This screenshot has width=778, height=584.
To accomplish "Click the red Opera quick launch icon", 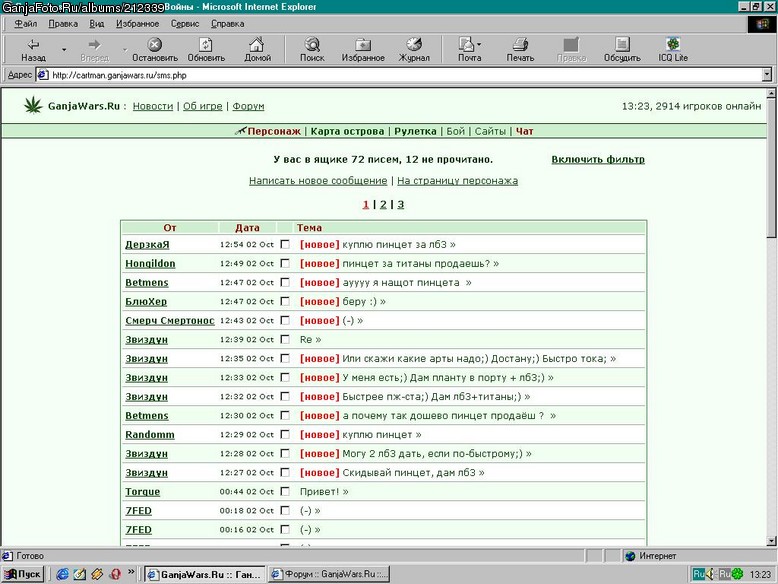I will (x=115, y=574).
